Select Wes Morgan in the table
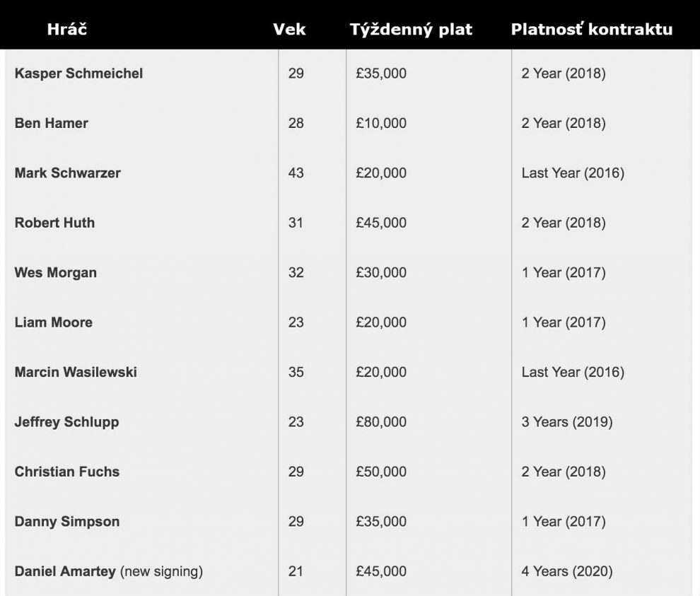Image resolution: width=700 pixels, height=596 pixels. (x=55, y=273)
